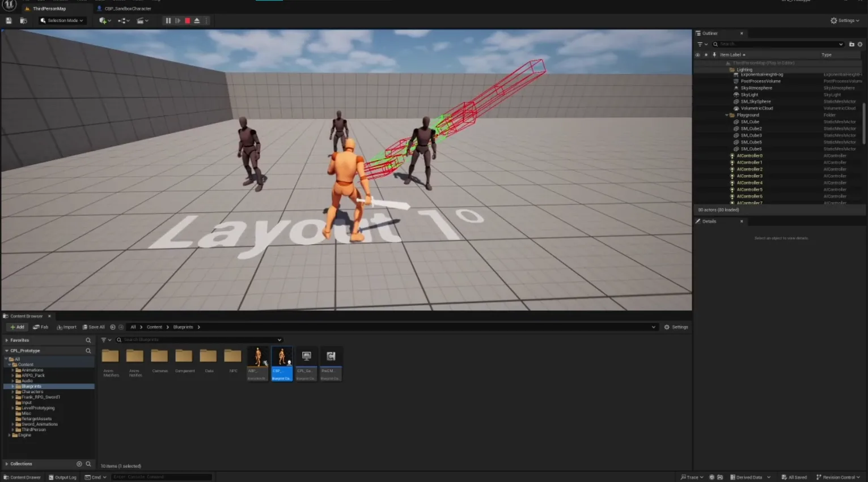This screenshot has width=868, height=482.
Task: Advance a single frame with the Frame Skip button
Action: [177, 20]
